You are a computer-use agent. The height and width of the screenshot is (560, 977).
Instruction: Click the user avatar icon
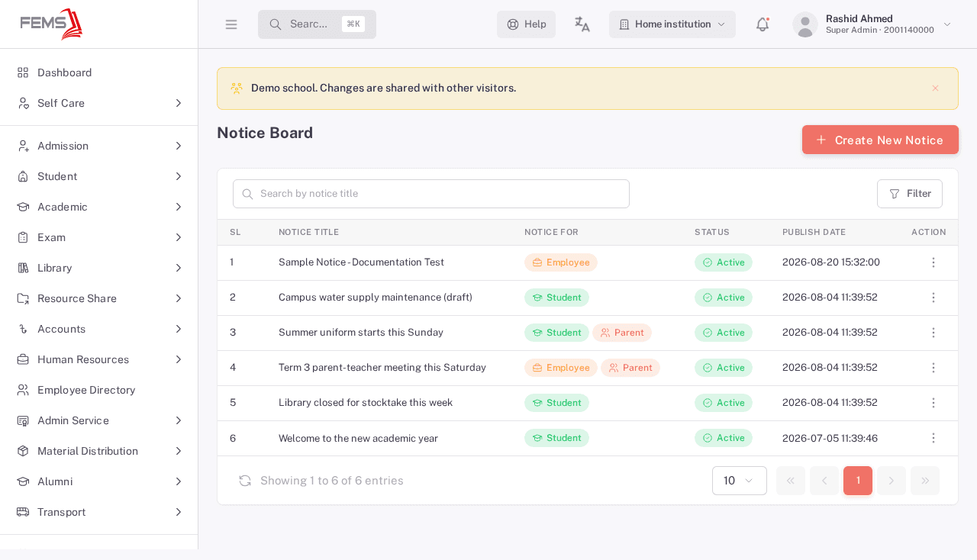805,24
